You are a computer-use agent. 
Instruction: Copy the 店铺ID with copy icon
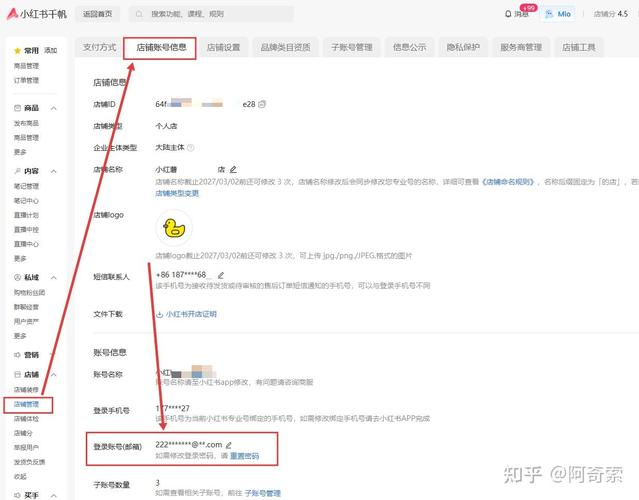tap(262, 104)
